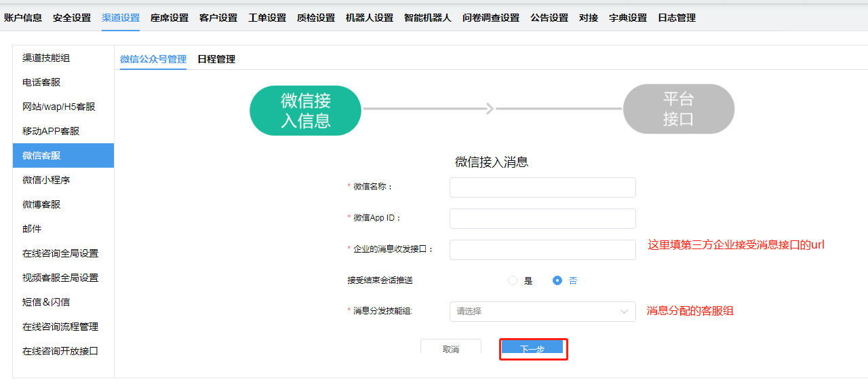Select 微信小程序 in sidebar
The height and width of the screenshot is (387, 868).
63,180
